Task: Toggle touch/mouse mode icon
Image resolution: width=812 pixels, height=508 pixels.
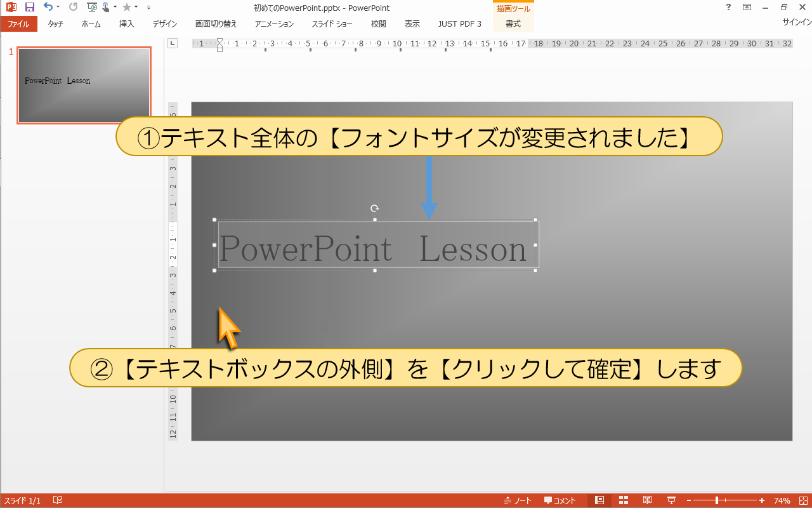Action: [106, 8]
